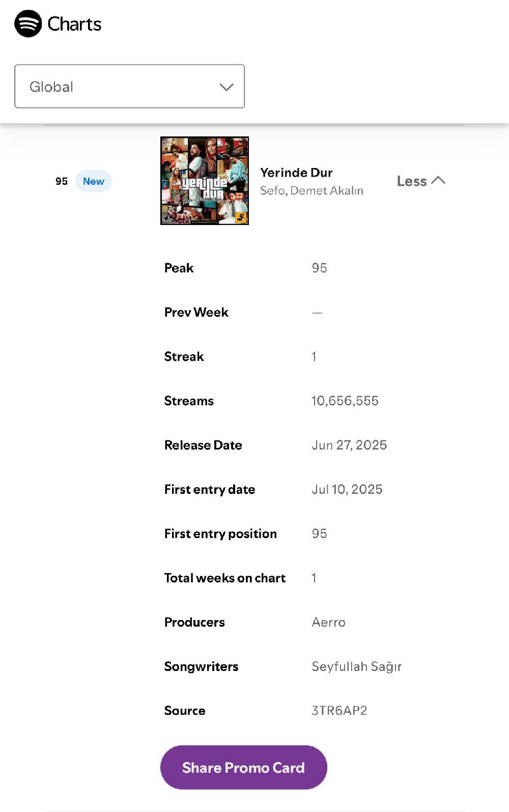Screen dimensions: 509x812
Task: Click the blue New badge
Action: tap(93, 181)
